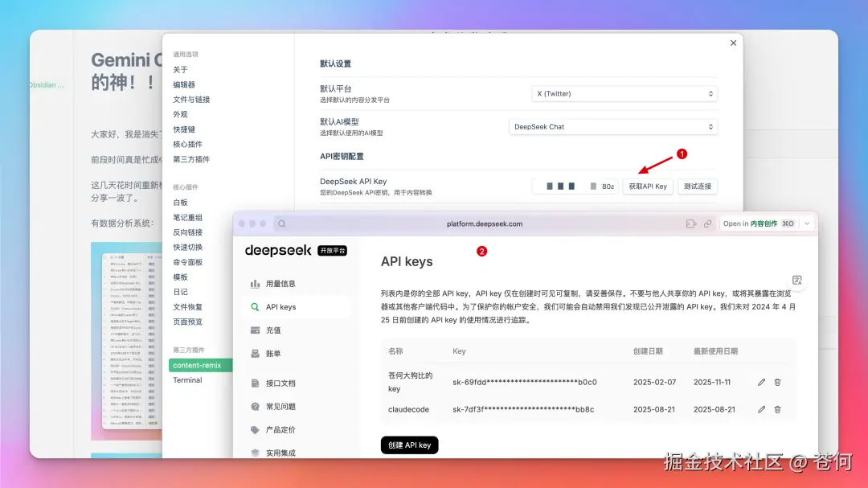This screenshot has height=488, width=868.
Task: Select the 用量信息 bar chart icon in DeepSeek sidebar
Action: point(256,283)
